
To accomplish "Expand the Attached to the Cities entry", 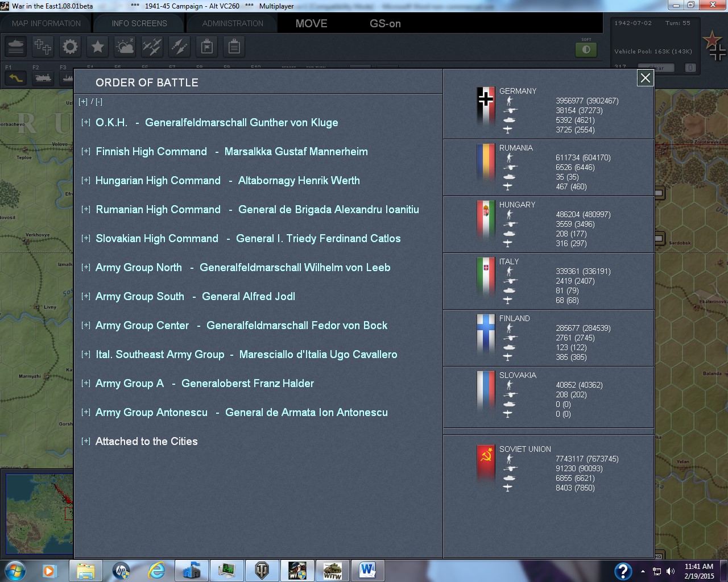I will coord(86,441).
